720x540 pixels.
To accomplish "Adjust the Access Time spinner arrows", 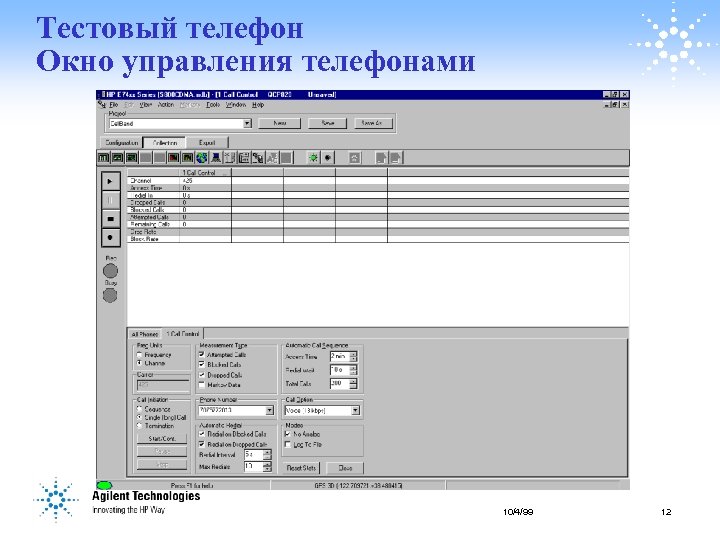I will (x=353, y=356).
